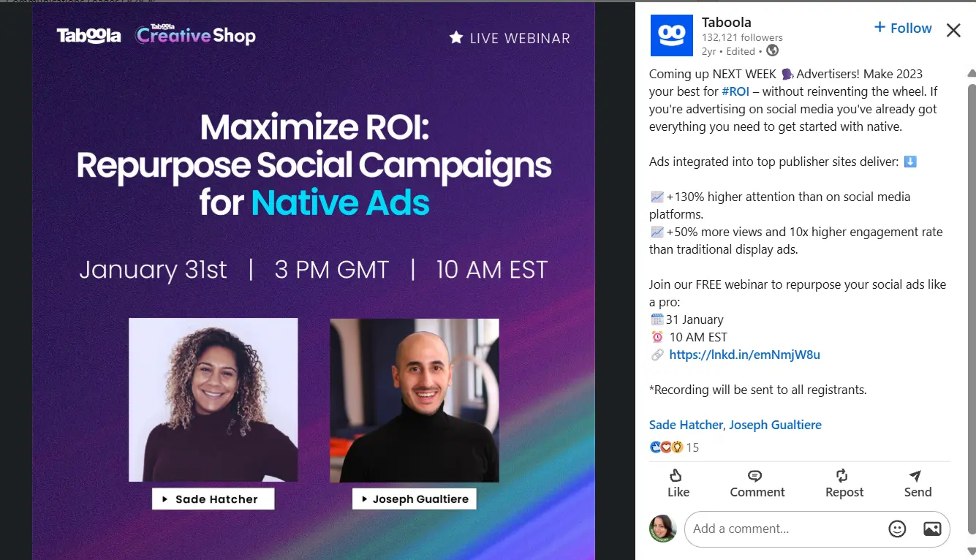
Task: Open Sade Hatcher's tagged profile link
Action: pos(686,425)
